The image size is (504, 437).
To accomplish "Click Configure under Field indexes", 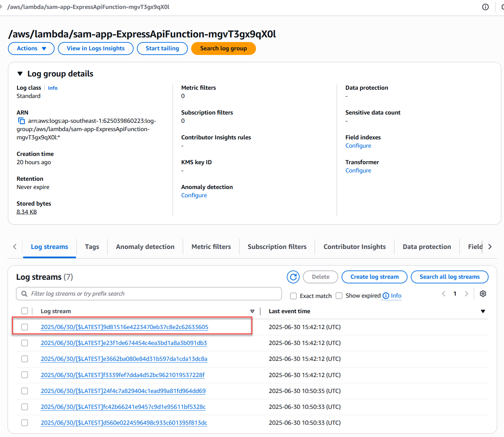I will click(x=358, y=146).
